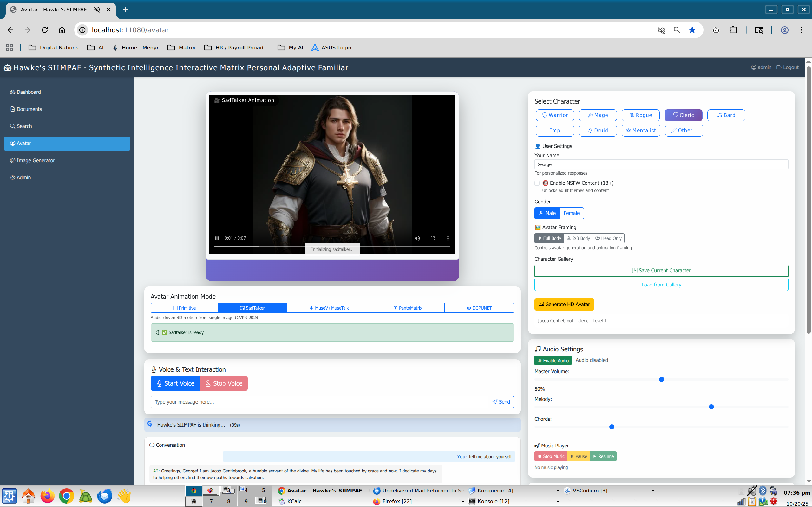Select Female gender option
This screenshot has width=812, height=507.
[x=572, y=213]
